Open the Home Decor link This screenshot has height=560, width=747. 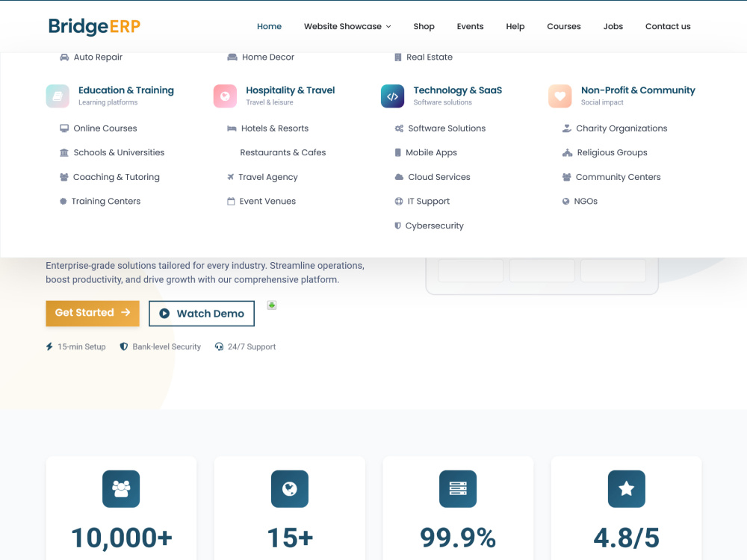(x=267, y=57)
